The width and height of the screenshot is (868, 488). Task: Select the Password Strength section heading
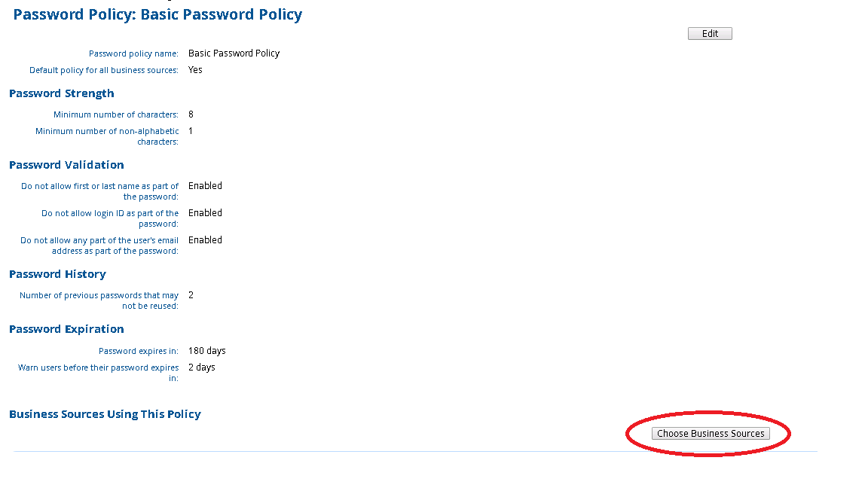62,93
